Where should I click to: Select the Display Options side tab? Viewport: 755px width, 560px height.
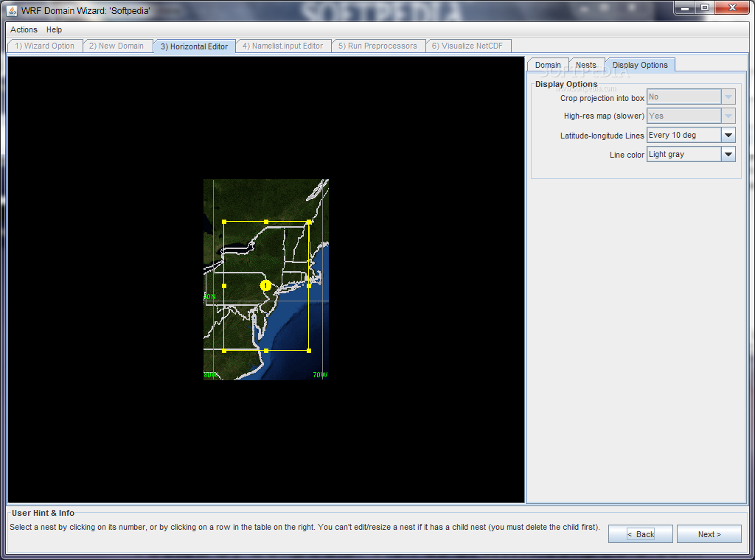pos(640,64)
